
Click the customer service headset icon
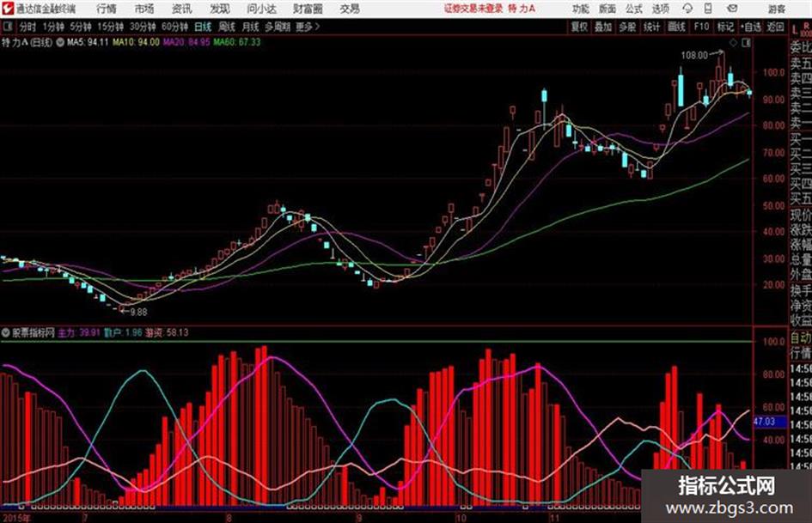click(x=687, y=9)
